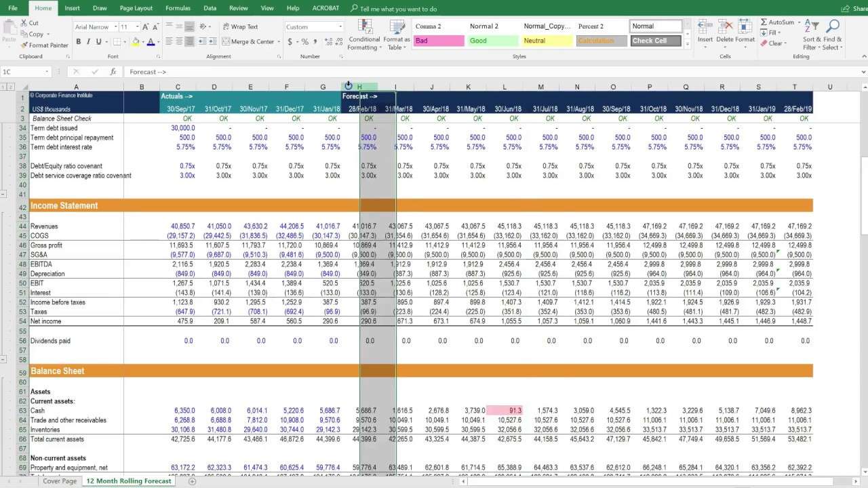Open the Custom number format dropdown
This screenshot has width=868, height=488.
point(313,27)
